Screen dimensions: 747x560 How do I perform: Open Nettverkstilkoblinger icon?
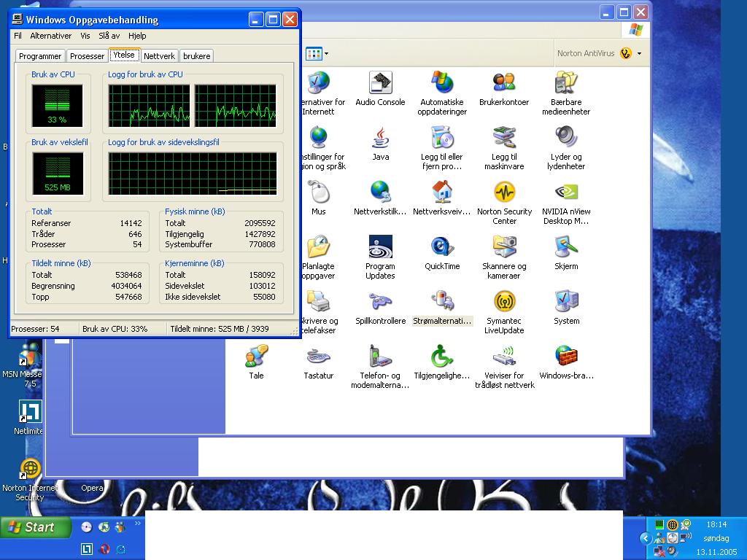click(x=380, y=198)
